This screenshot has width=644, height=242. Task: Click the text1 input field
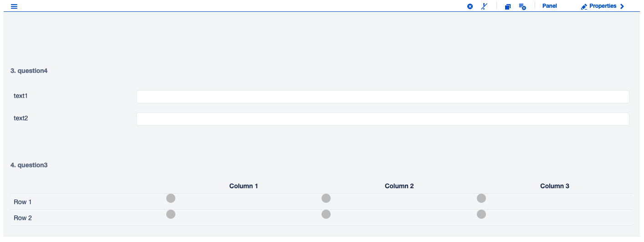pyautogui.click(x=383, y=97)
